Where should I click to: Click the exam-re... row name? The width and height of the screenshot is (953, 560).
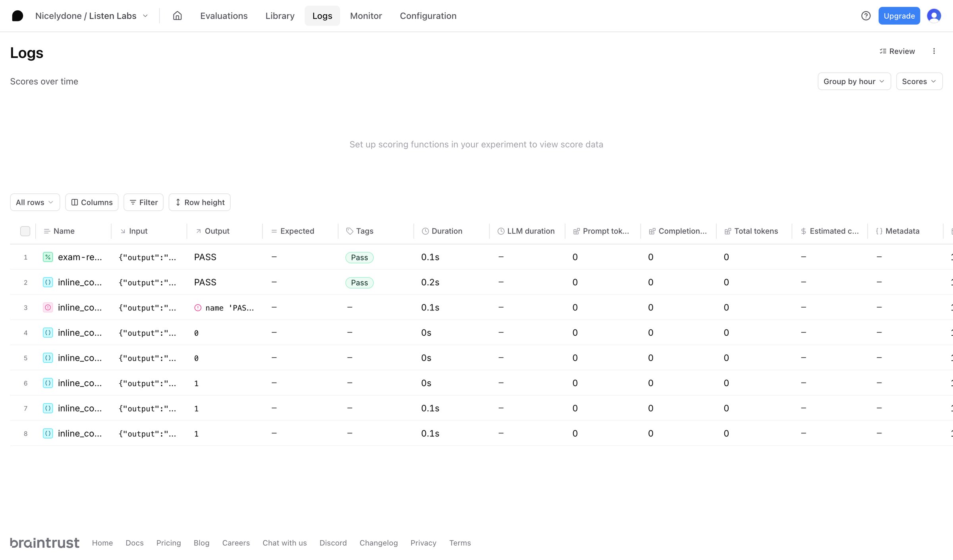[x=80, y=257]
